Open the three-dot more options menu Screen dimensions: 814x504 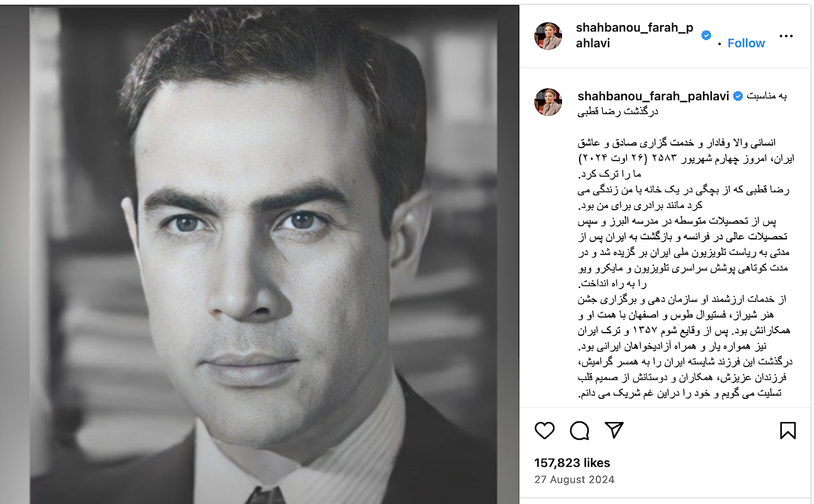click(786, 36)
